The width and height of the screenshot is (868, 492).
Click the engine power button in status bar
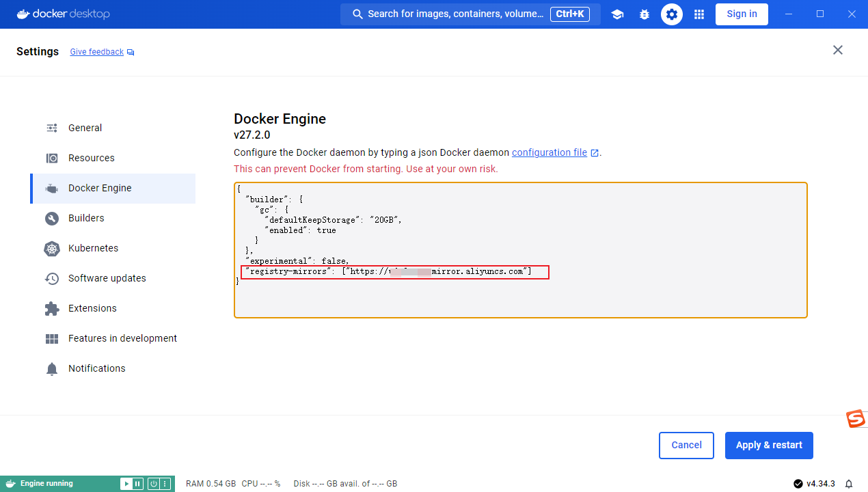(154, 484)
